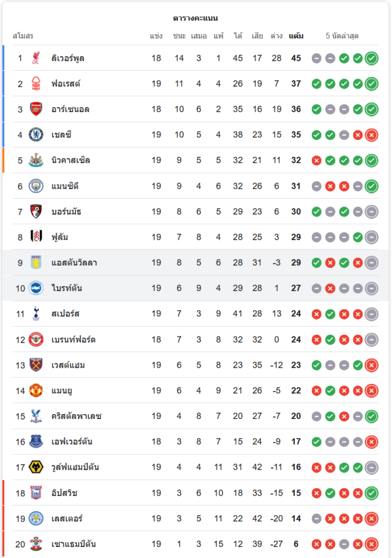Open the ลิเวอร์พูล team link

point(67,58)
